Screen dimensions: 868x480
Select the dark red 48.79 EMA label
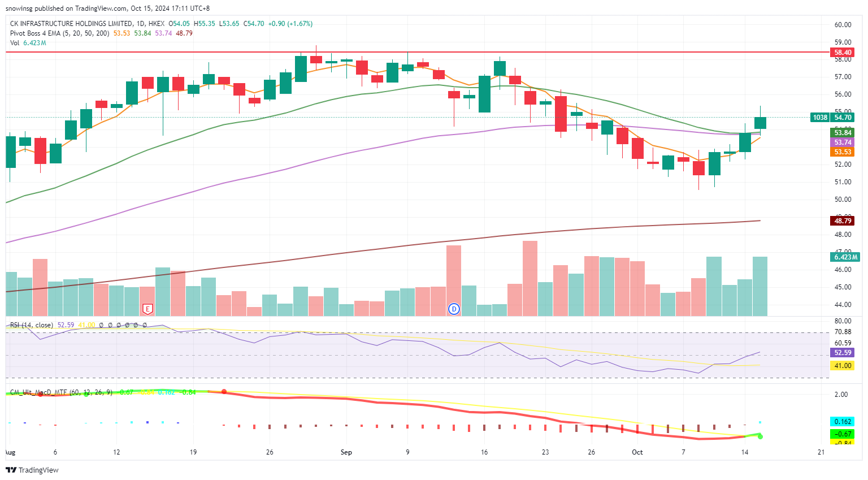pos(842,221)
